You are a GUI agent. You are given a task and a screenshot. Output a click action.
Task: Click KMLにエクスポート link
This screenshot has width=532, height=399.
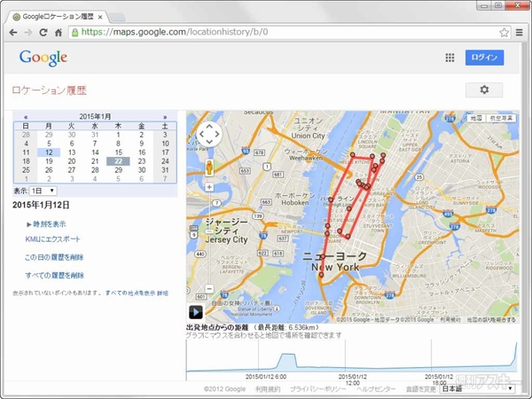coord(52,239)
